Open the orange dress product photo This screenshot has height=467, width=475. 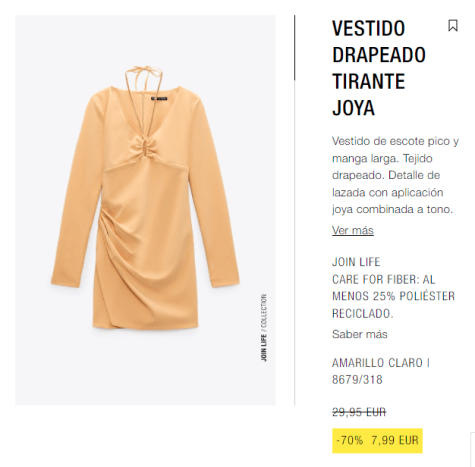point(145,210)
